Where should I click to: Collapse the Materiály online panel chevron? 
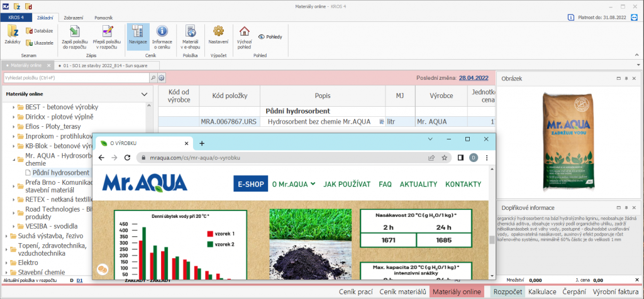coord(144,94)
